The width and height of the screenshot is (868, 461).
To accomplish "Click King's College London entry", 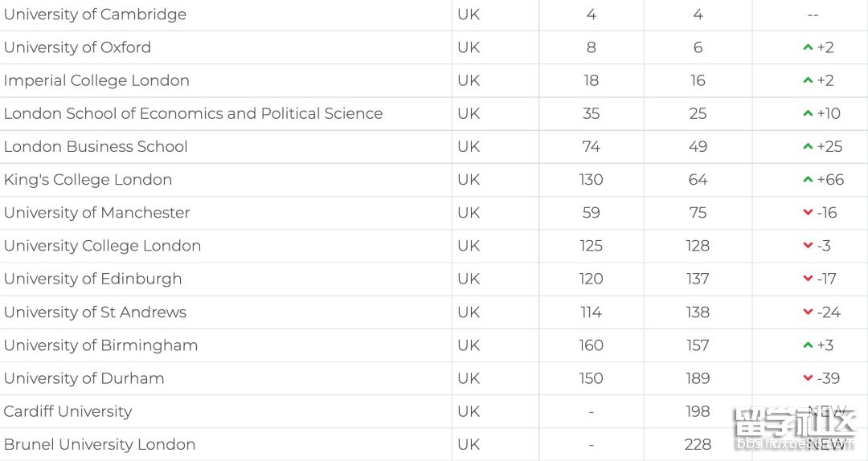I will [x=88, y=180].
